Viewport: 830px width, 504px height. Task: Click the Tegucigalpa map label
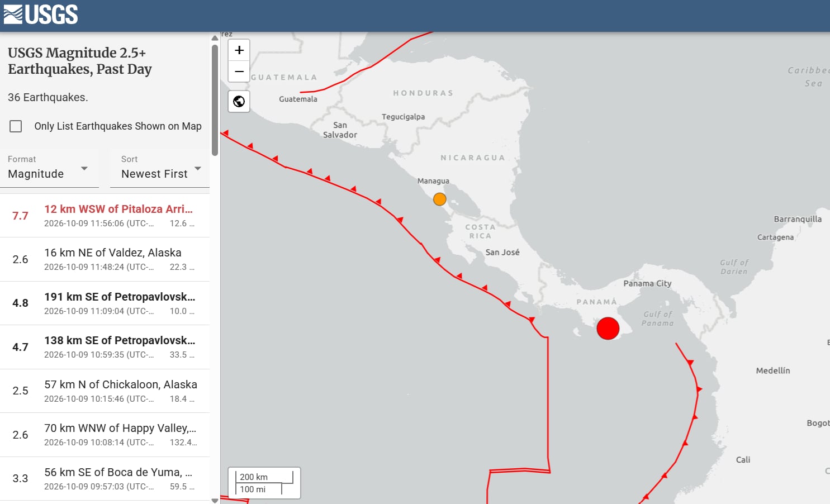pyautogui.click(x=403, y=117)
